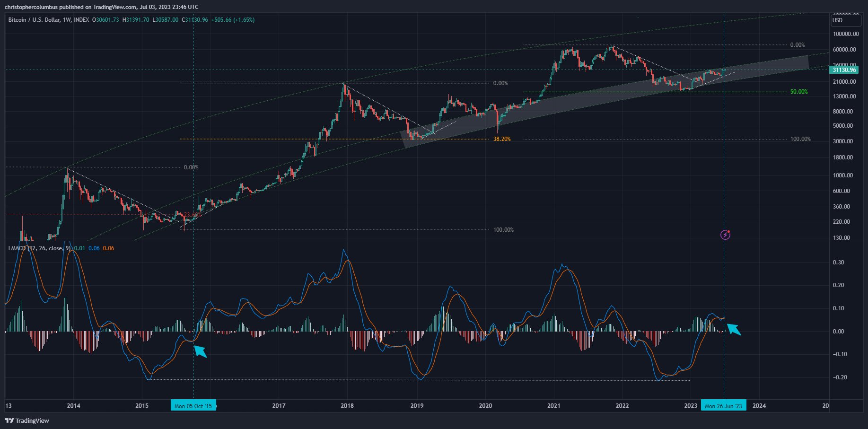Click the 0.30 tick on LMACD axis
The width and height of the screenshot is (868, 429).
pos(838,263)
